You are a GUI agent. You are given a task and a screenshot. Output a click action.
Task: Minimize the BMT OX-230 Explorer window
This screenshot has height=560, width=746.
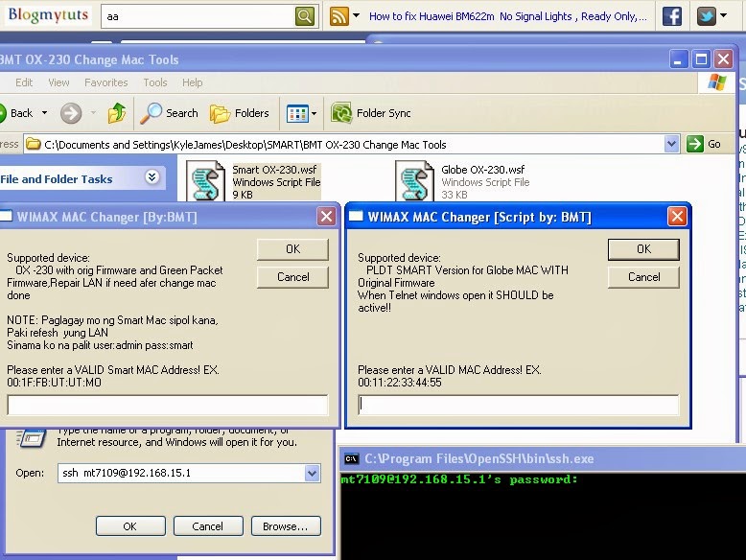click(679, 59)
